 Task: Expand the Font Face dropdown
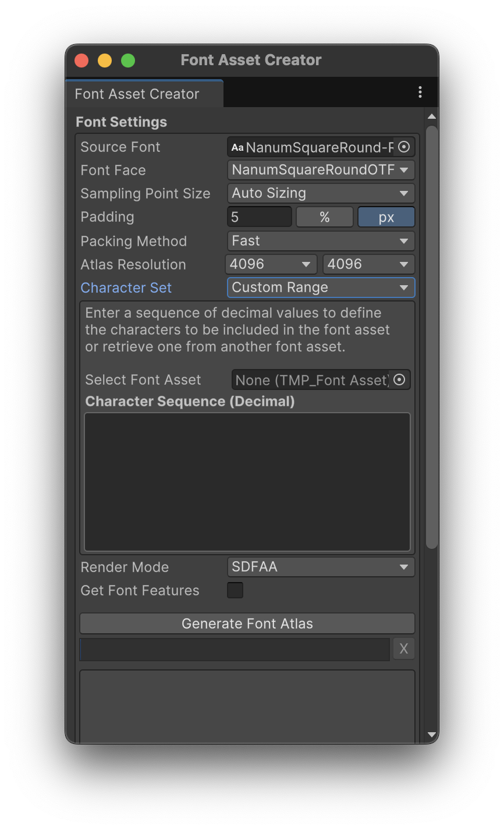coord(321,170)
